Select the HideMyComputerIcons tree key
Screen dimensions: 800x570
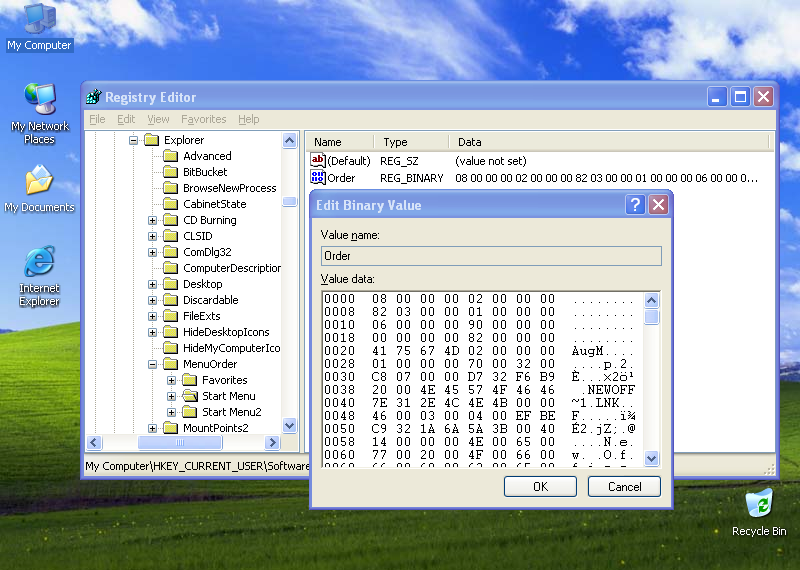232,348
